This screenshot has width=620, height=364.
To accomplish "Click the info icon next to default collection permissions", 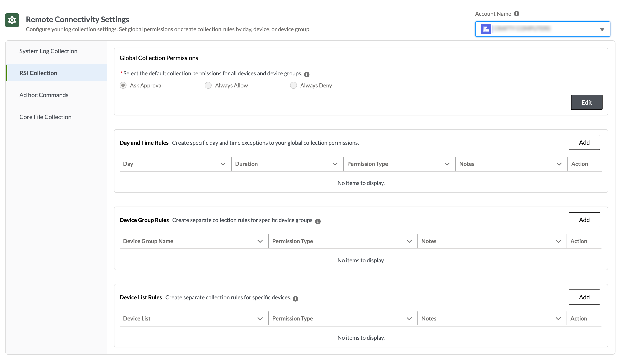I will click(307, 74).
